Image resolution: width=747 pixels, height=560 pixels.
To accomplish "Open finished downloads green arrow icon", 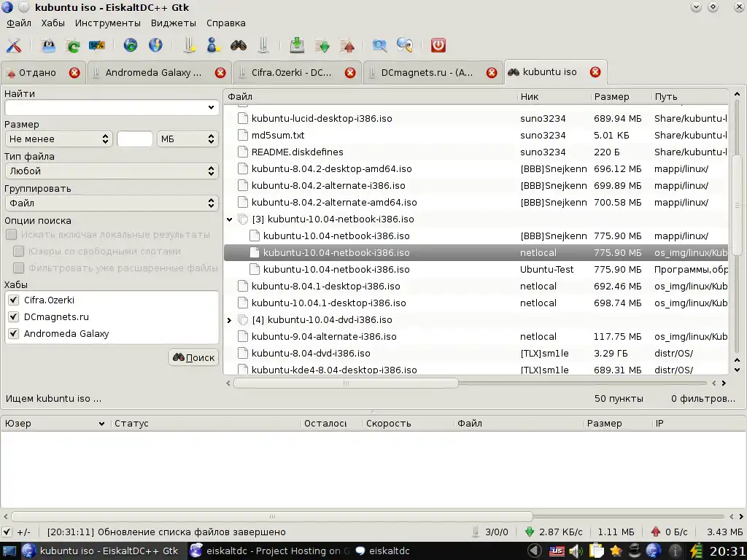I will pos(322,45).
